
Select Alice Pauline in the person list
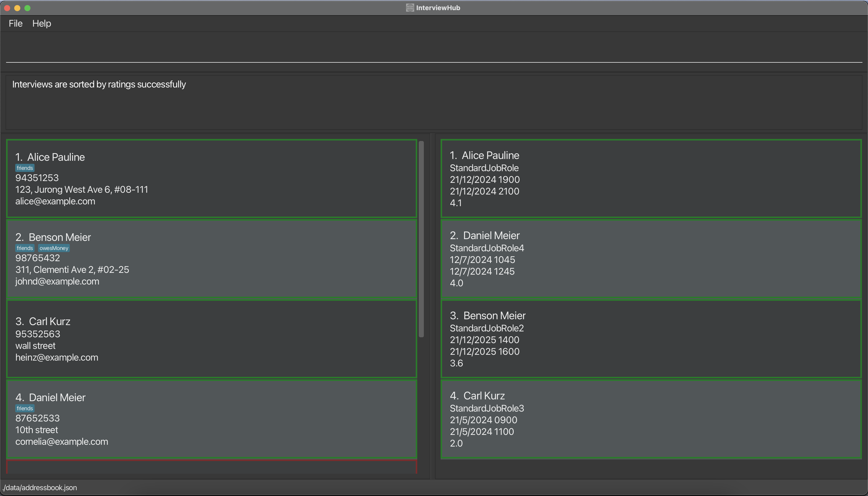pyautogui.click(x=212, y=179)
